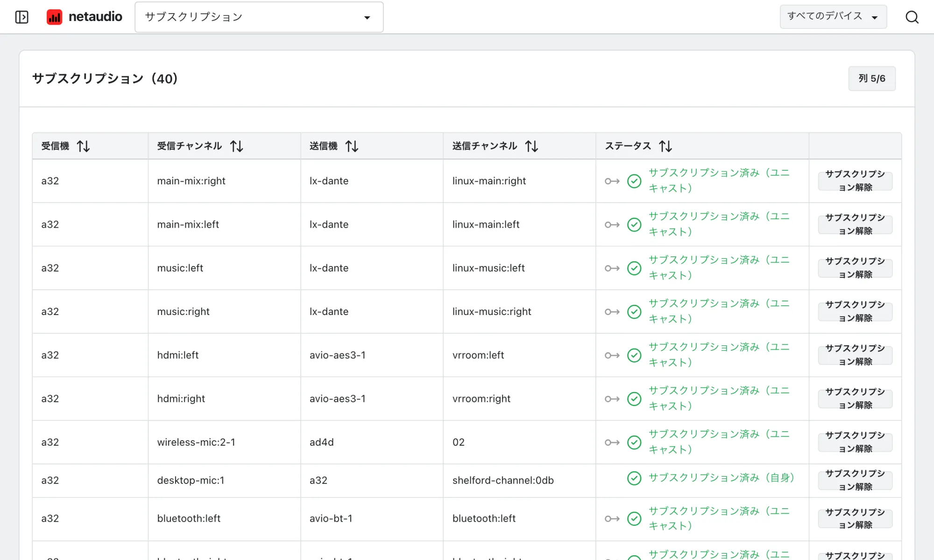Click green check icon in main-mix:right row
This screenshot has width=934, height=560.
(x=634, y=181)
